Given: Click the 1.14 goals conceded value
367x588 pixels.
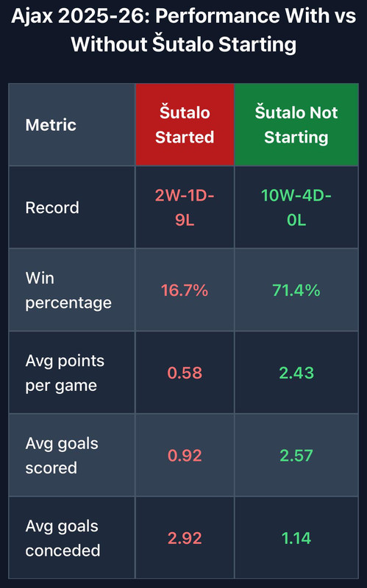Looking at the screenshot, I should [x=296, y=538].
